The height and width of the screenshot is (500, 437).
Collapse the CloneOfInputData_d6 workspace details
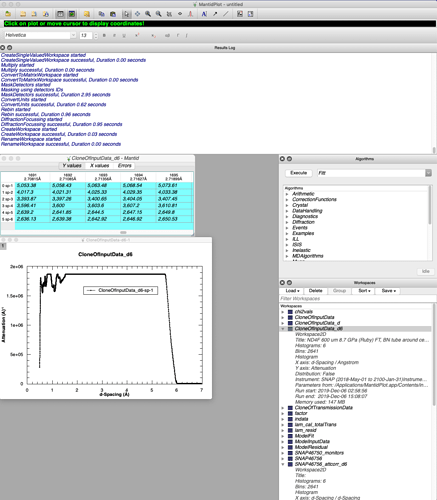tap(283, 329)
